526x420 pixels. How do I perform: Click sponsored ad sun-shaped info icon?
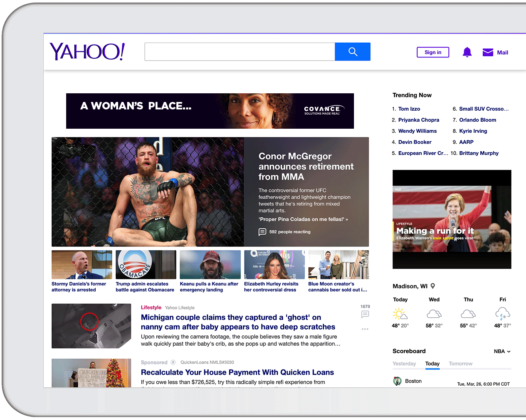pos(173,362)
